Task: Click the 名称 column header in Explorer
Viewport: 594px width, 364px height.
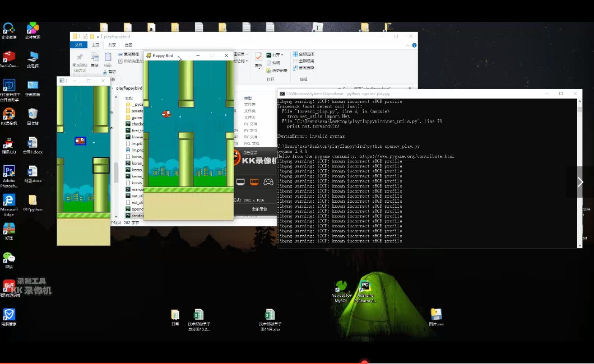Action: coord(129,99)
